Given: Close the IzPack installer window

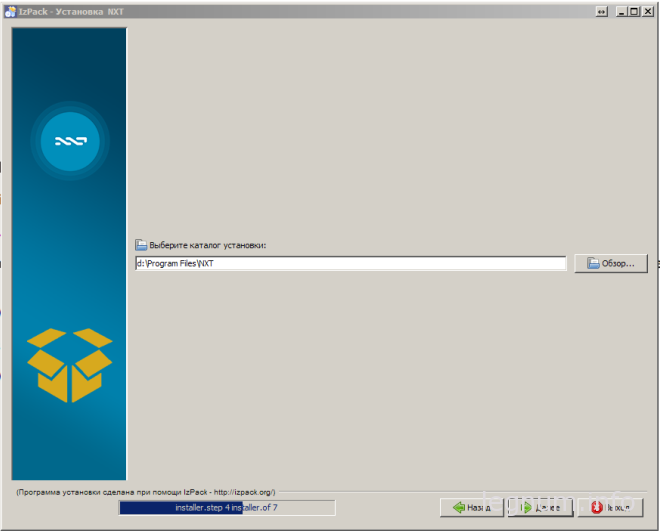Looking at the screenshot, I should [647, 12].
